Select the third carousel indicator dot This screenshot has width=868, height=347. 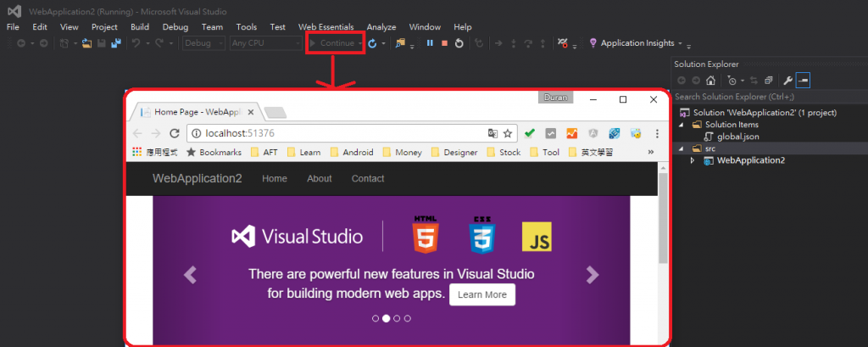tap(397, 318)
